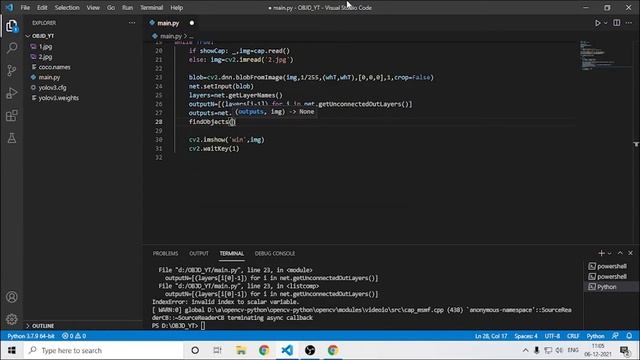
Task: Select Python 3.7.9 64-bit interpreter
Action: pos(31,336)
